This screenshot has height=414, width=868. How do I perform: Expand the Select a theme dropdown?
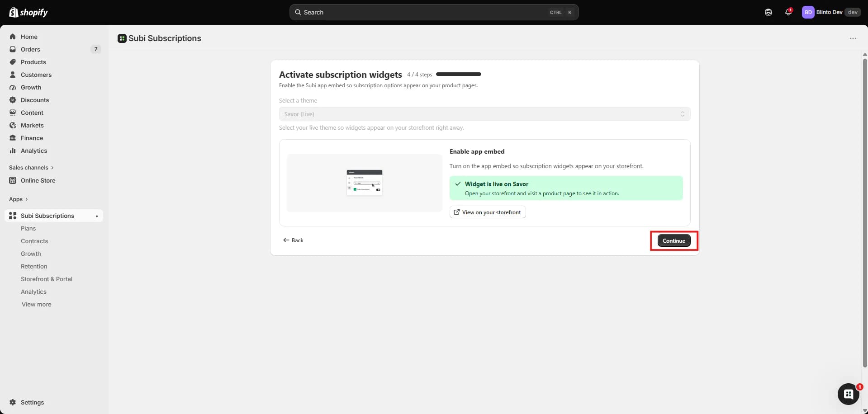tap(484, 114)
